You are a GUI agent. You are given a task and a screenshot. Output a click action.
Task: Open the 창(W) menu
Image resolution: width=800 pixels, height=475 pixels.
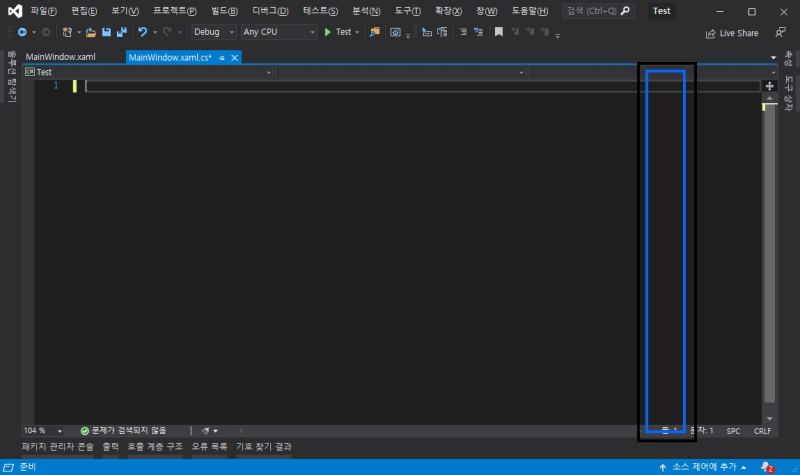[486, 11]
